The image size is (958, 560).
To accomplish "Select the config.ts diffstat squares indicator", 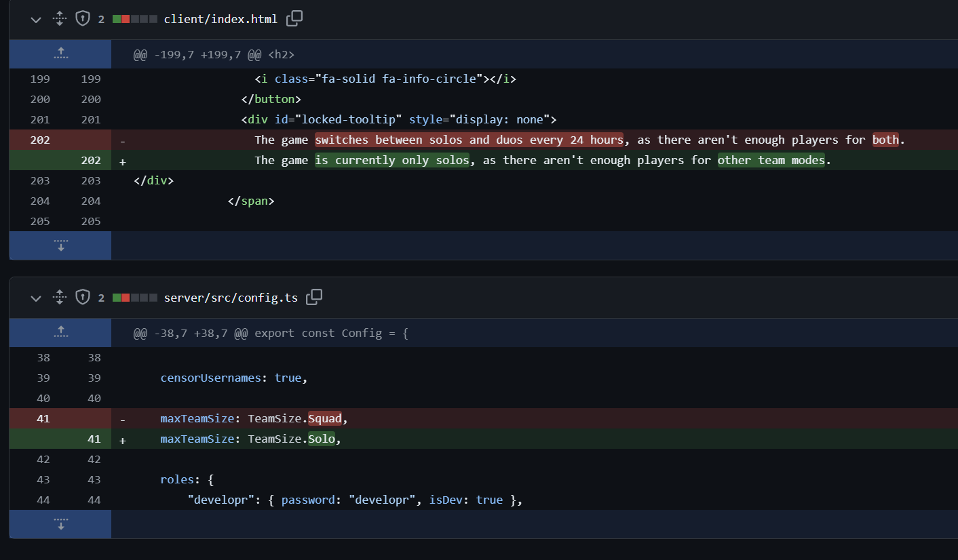I will (135, 298).
